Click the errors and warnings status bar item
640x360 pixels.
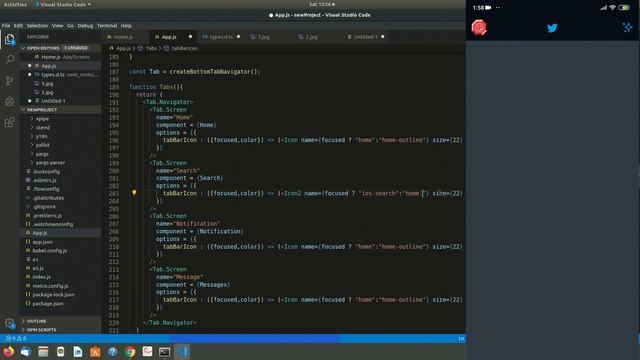click(16, 338)
